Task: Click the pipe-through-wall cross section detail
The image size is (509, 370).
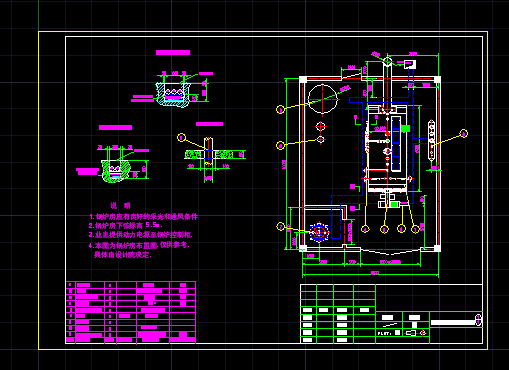Action: coord(209,156)
